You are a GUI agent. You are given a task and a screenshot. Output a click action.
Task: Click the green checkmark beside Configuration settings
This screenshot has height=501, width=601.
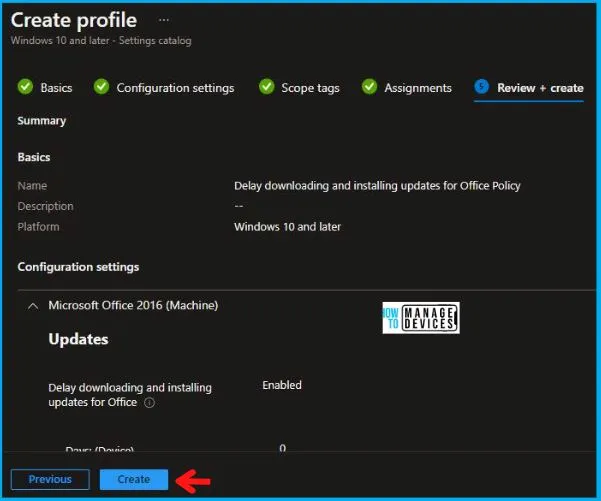(101, 87)
